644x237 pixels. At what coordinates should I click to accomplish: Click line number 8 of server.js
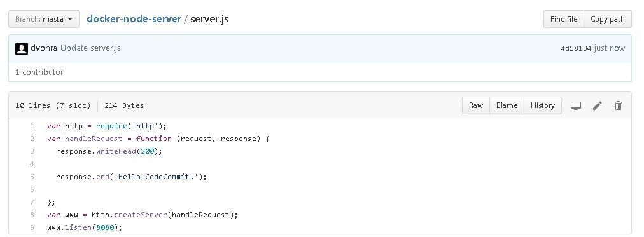32,215
